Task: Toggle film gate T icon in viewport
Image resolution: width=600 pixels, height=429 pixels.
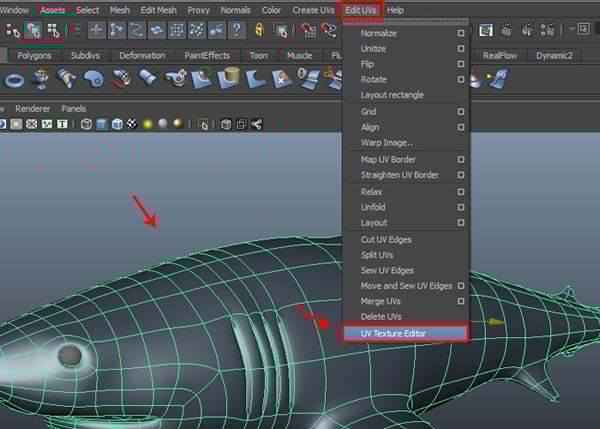Action: coord(62,124)
